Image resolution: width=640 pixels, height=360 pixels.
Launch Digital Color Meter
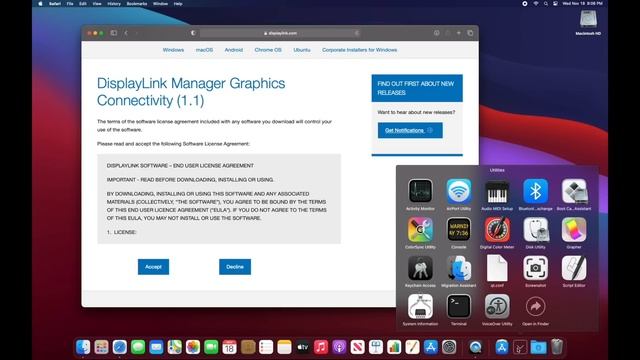(x=497, y=229)
